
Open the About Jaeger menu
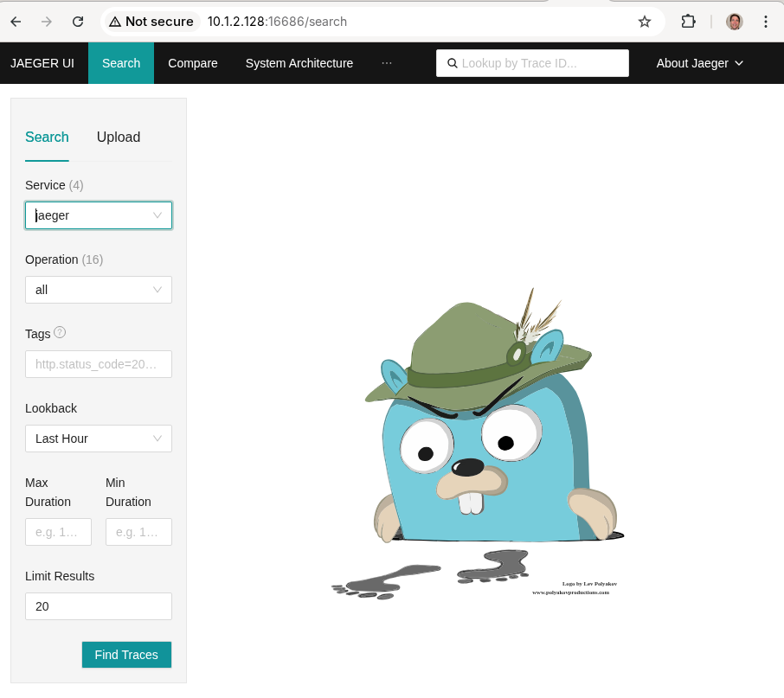[x=699, y=63]
